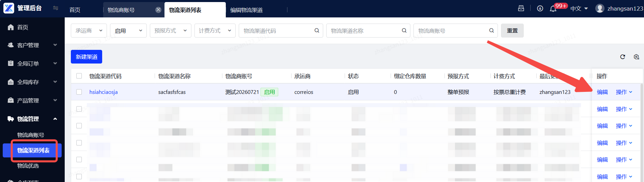Search by the 物流渠道代码 magnifier icon

(317, 30)
